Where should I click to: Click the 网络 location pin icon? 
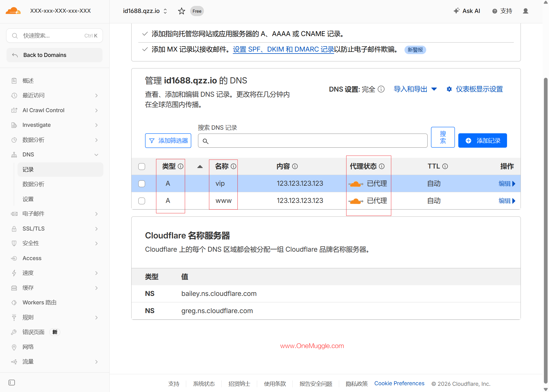(14, 347)
